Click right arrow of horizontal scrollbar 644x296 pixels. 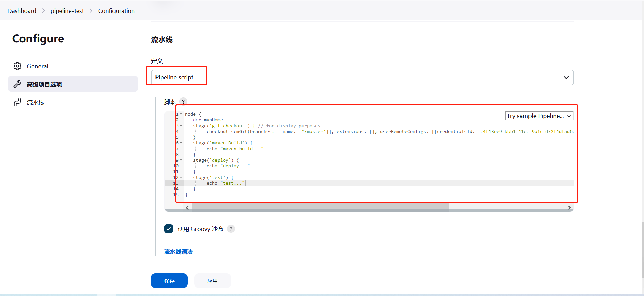point(569,207)
